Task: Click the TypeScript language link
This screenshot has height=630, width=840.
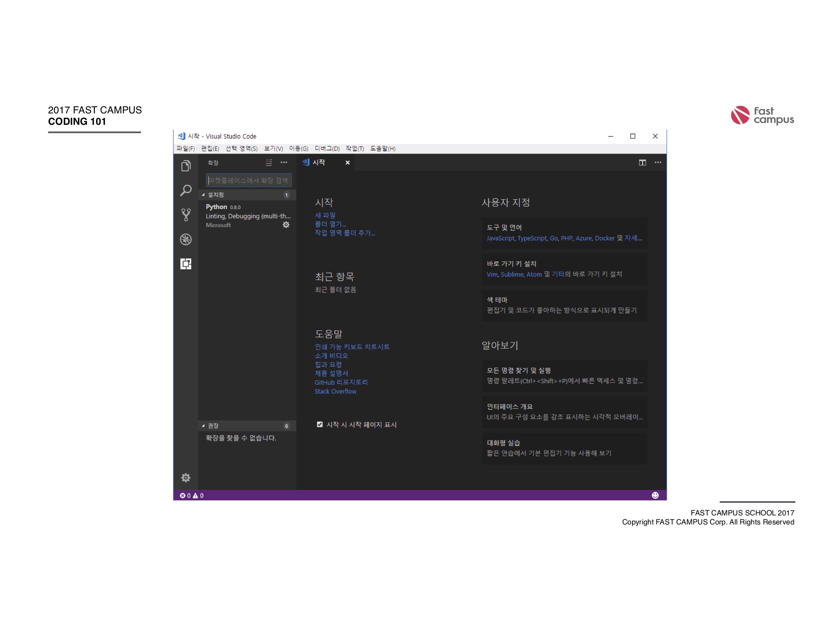Action: point(532,238)
